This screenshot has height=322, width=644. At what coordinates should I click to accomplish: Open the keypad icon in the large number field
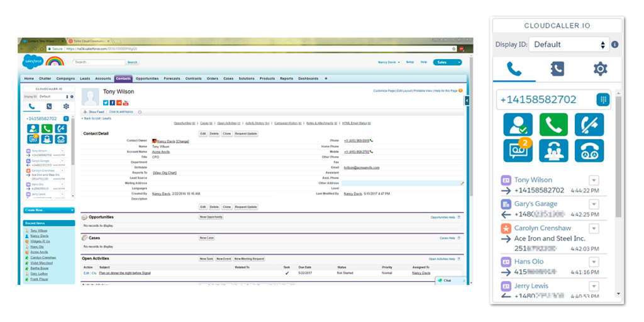tap(603, 100)
